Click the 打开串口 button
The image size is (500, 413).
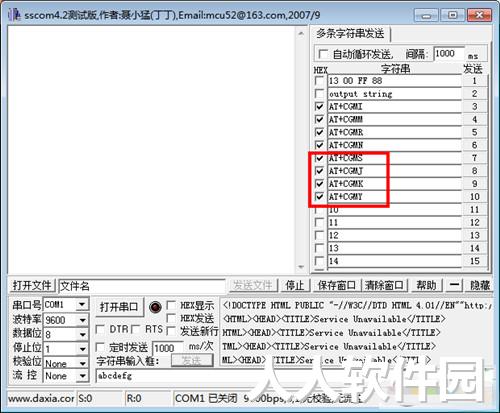coord(119,307)
